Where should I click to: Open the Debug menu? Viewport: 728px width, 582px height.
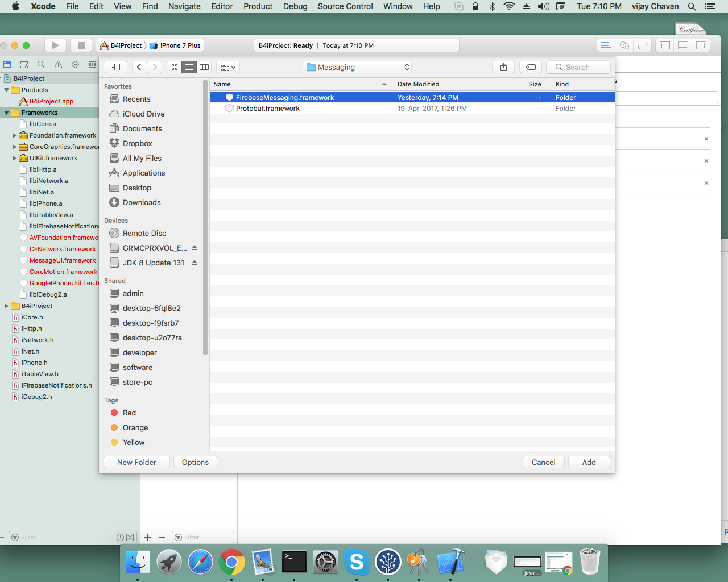[x=295, y=6]
